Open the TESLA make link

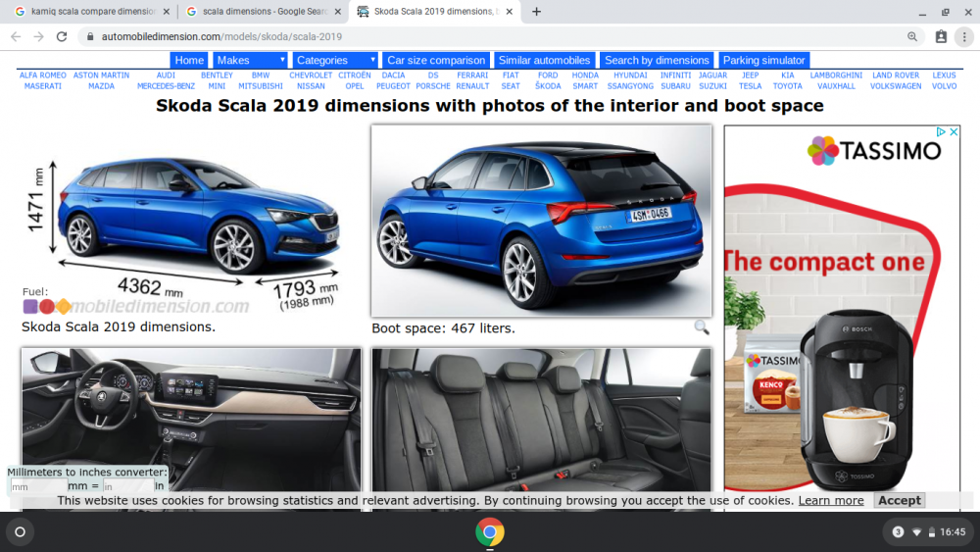pyautogui.click(x=750, y=86)
